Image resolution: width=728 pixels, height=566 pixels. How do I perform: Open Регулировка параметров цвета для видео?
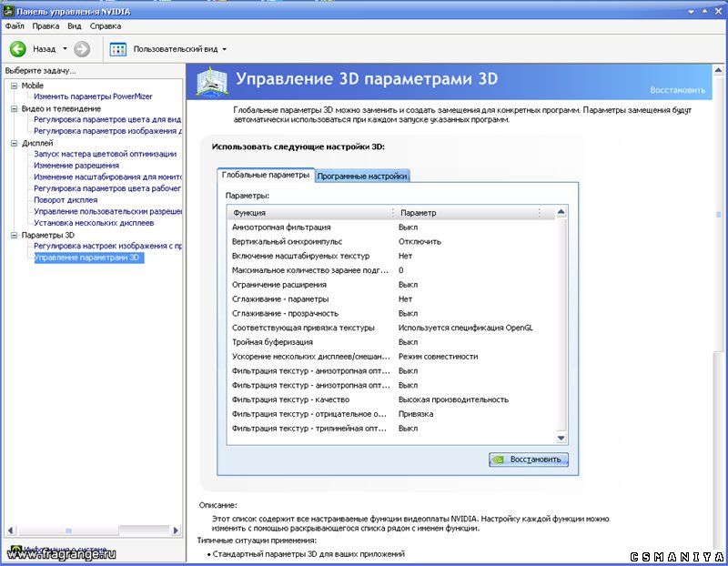(107, 119)
